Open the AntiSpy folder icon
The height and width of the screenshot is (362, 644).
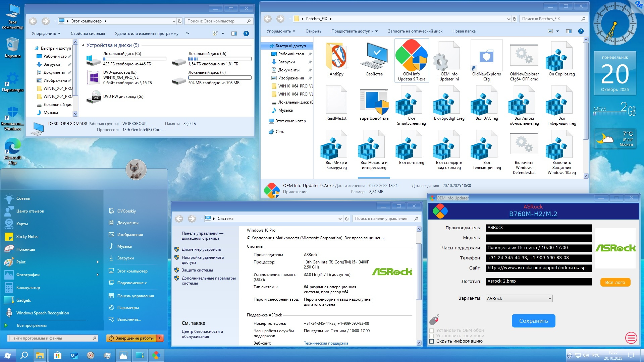click(336, 57)
